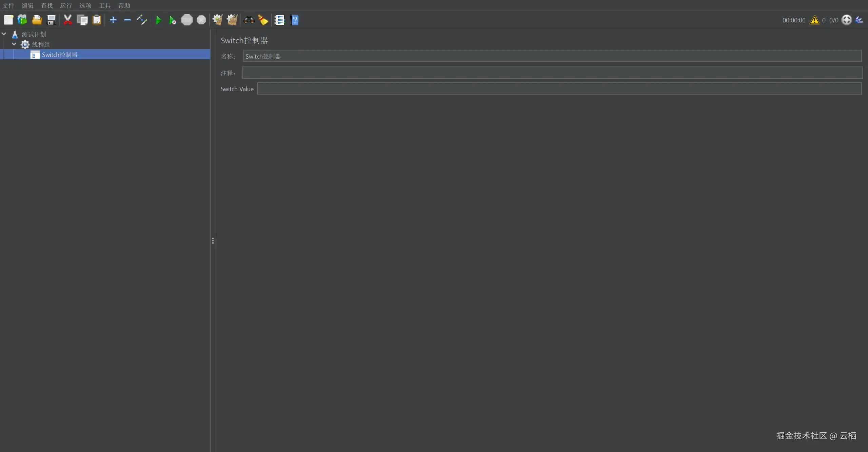The image size is (868, 452).
Task: Select Switch控制器 node in the tree
Action: tap(60, 55)
